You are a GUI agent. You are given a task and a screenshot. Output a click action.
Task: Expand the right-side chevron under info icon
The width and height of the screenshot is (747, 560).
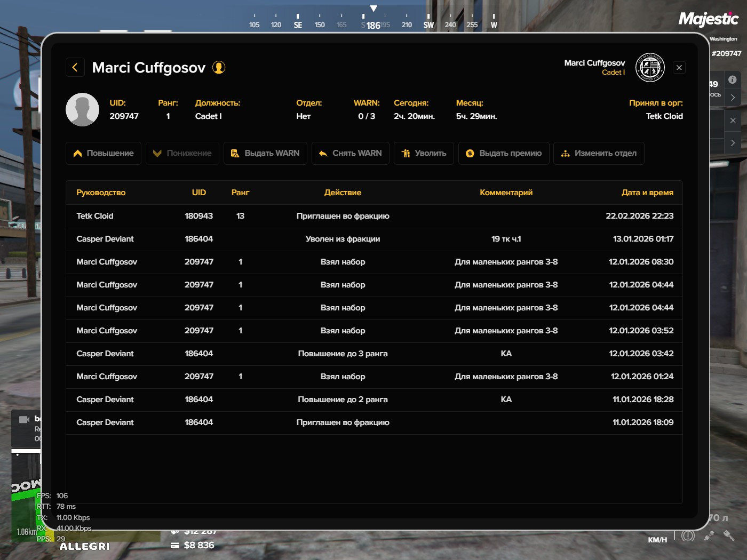733,98
